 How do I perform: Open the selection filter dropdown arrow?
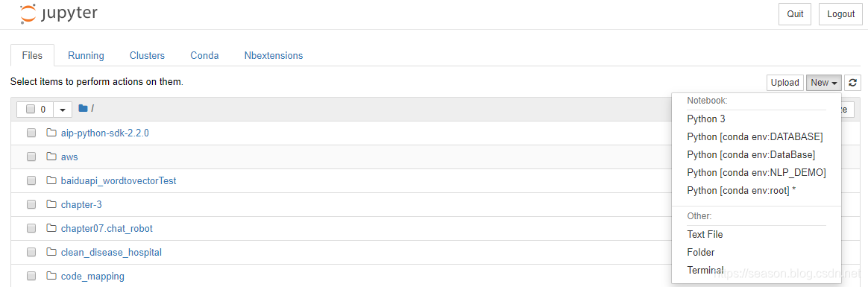pyautogui.click(x=63, y=110)
